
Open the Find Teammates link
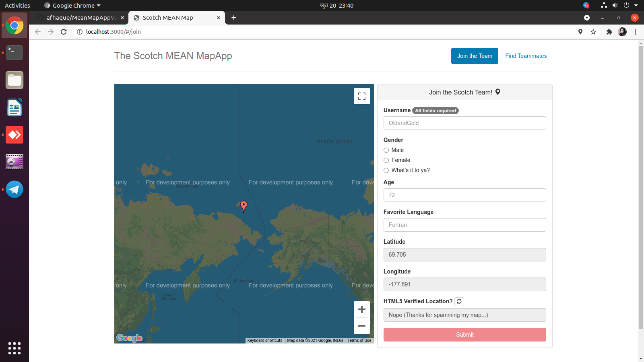pyautogui.click(x=526, y=56)
